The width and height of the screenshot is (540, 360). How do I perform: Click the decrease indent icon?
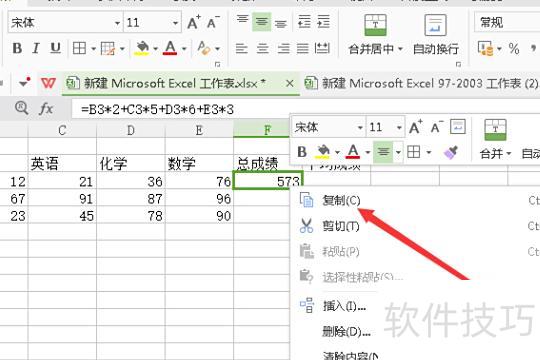[304, 21]
